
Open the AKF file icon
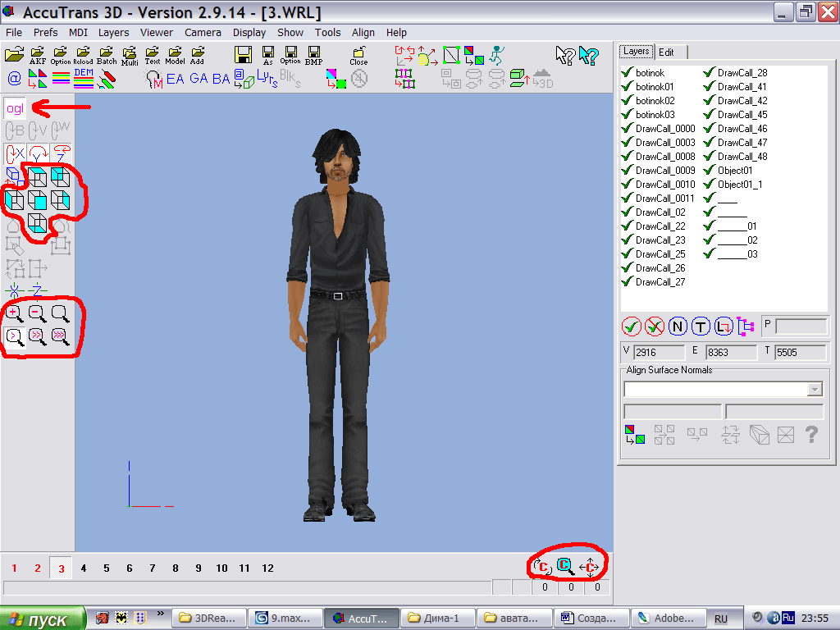pos(38,56)
